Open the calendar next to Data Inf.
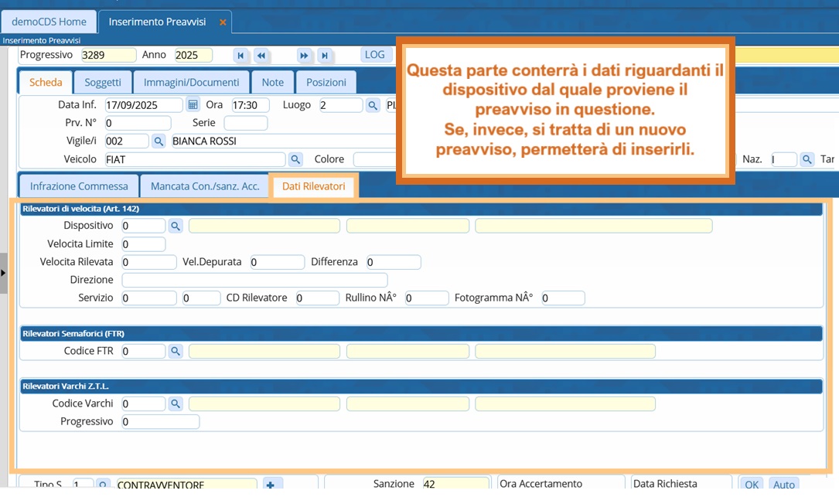The height and width of the screenshot is (504, 839). pos(193,105)
